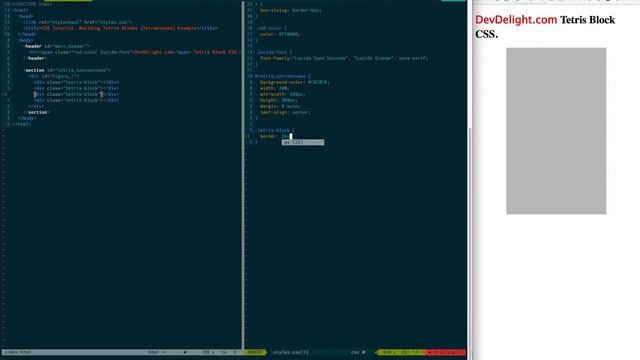The height and width of the screenshot is (360, 640).
Task: Click the css filetype indicator in status line
Action: click(x=355, y=352)
